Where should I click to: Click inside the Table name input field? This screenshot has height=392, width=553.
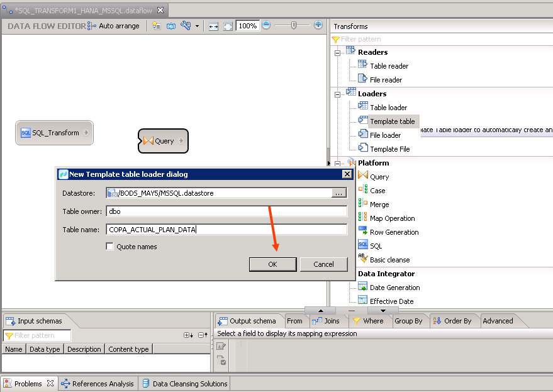click(220, 229)
